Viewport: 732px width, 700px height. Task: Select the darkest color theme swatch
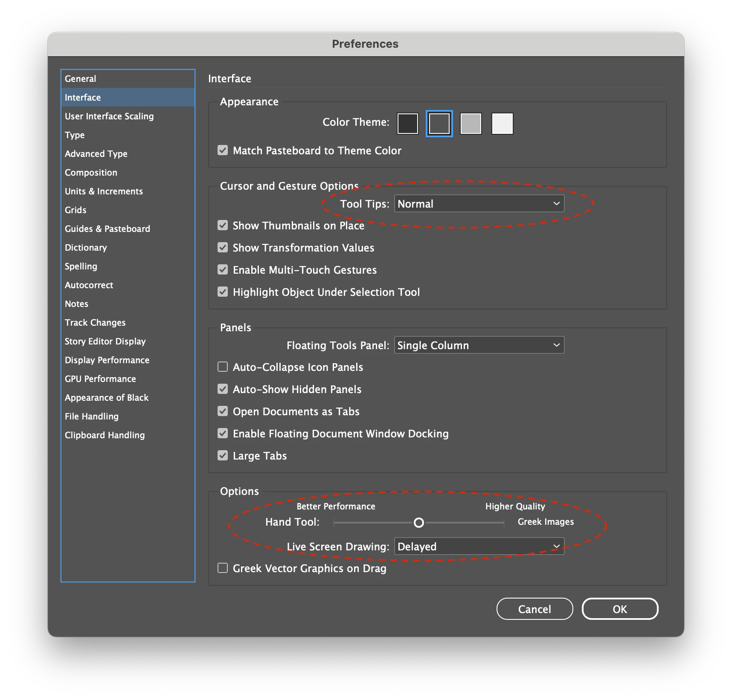point(407,124)
